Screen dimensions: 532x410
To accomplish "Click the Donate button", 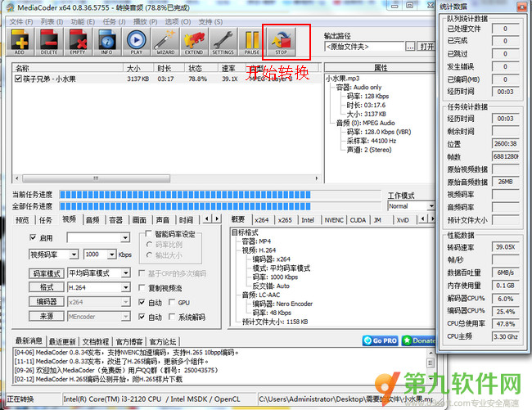I will coord(419,340).
